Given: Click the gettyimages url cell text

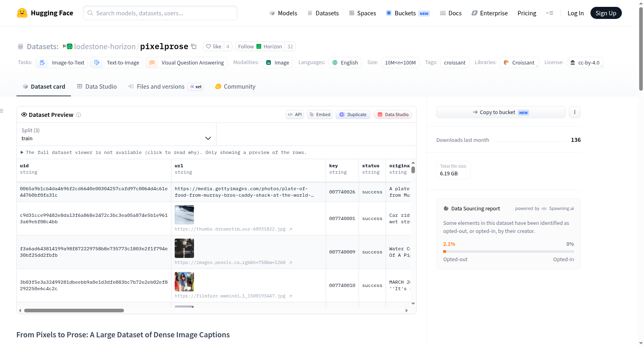Looking at the screenshot, I should pos(244,192).
